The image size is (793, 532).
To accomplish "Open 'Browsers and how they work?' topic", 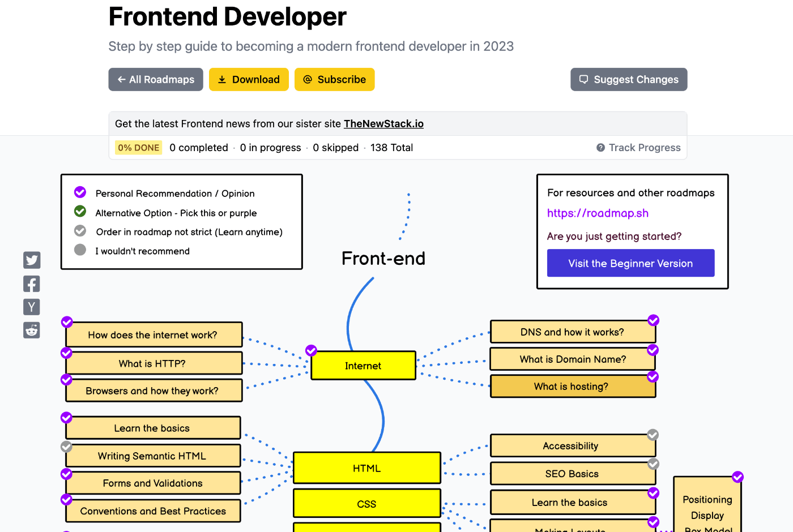I will [x=154, y=391].
